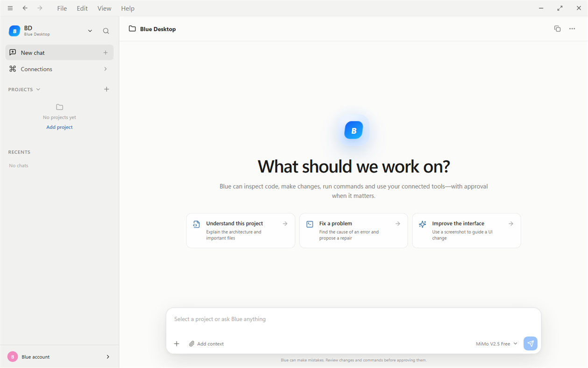Click the Add project link
Viewport: 588px width, 368px height.
click(59, 127)
